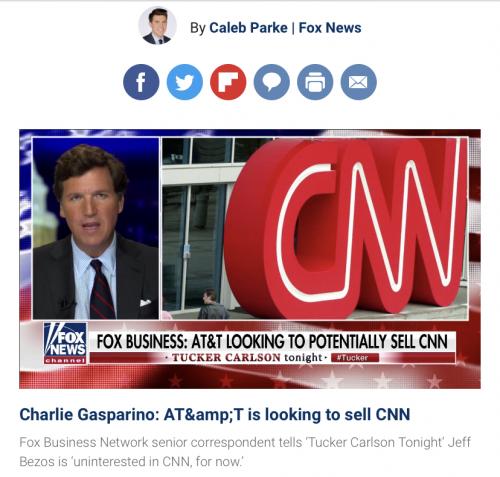Open the comments speech bubble icon
This screenshot has width=500, height=477.
[x=272, y=82]
